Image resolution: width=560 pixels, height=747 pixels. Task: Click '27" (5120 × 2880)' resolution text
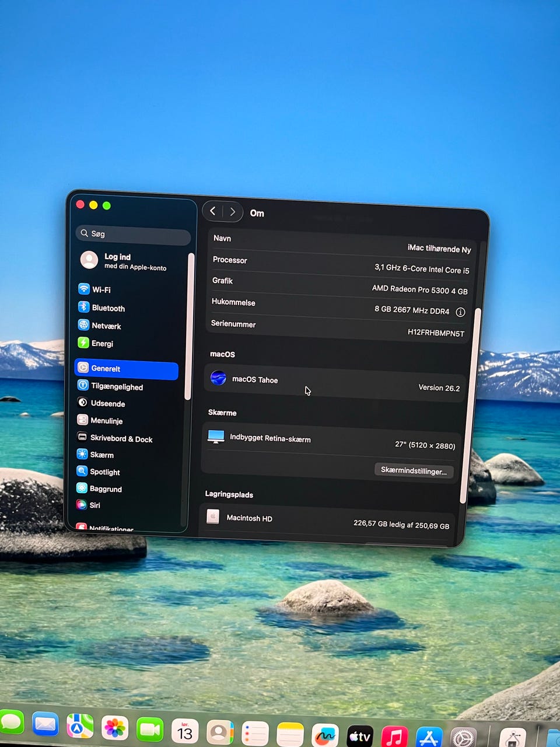[x=425, y=445]
